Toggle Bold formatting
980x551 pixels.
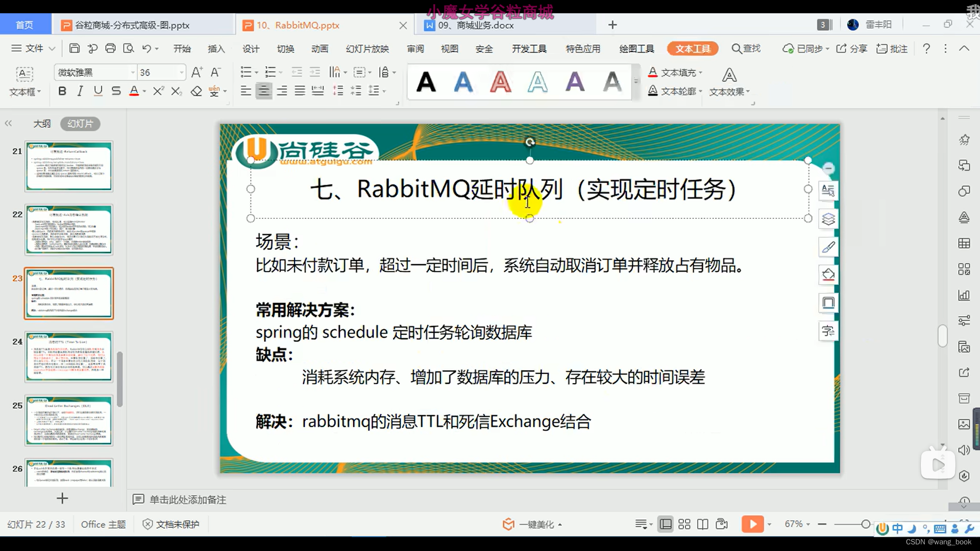(62, 91)
